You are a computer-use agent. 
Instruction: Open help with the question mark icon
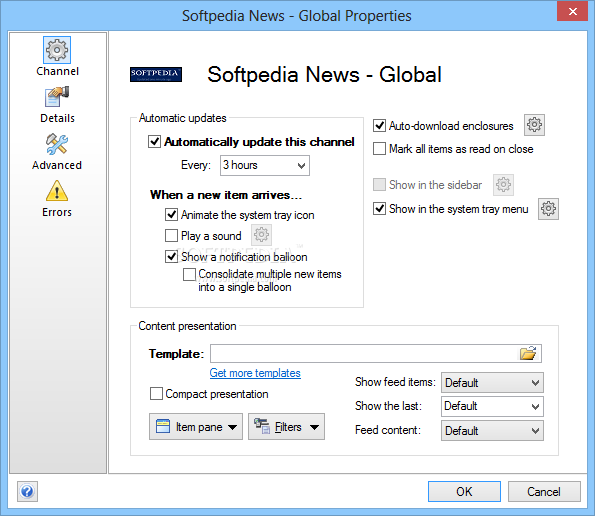[27, 492]
